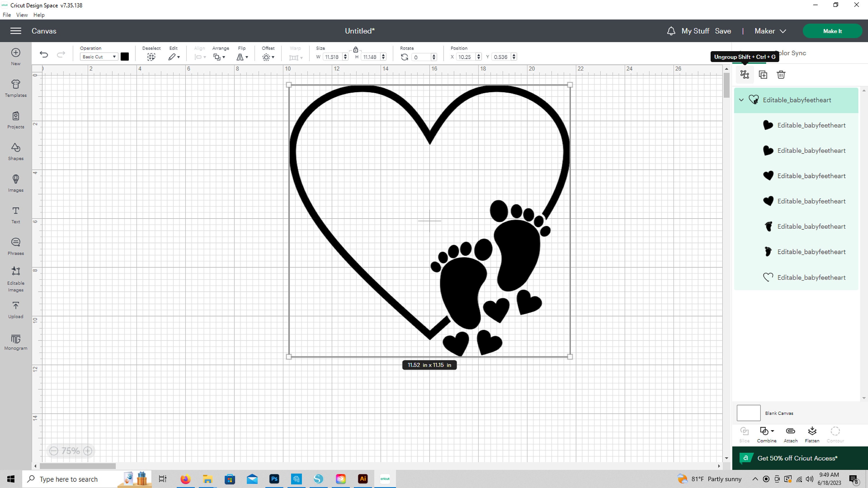The image size is (868, 488).
Task: Open the Offset dropdown
Action: pyautogui.click(x=268, y=57)
